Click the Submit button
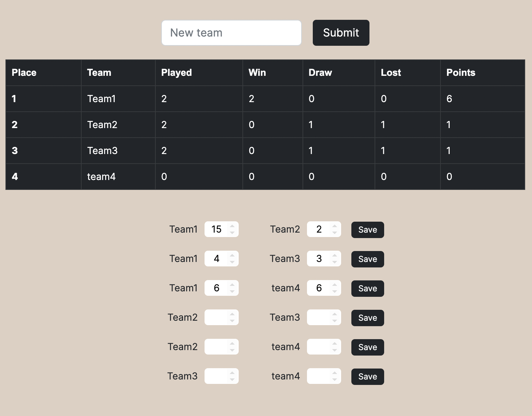This screenshot has width=532, height=416. 340,32
